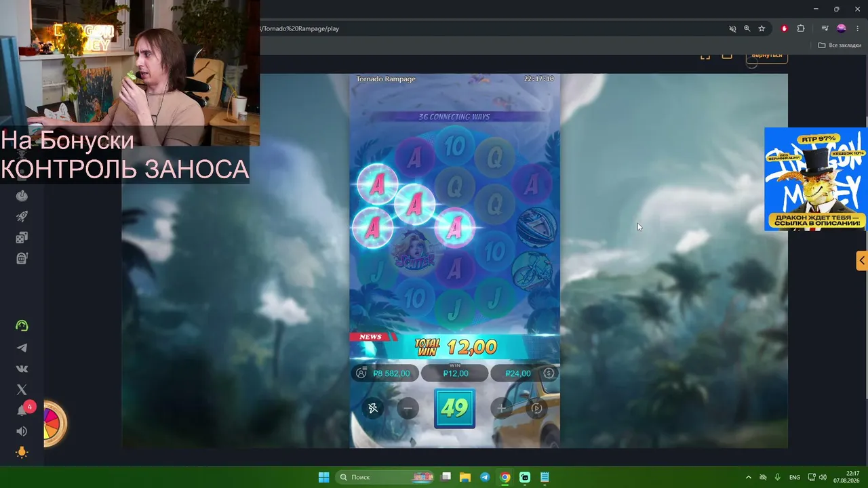Click the muted-site icon in address bar
The image size is (868, 488).
point(732,28)
